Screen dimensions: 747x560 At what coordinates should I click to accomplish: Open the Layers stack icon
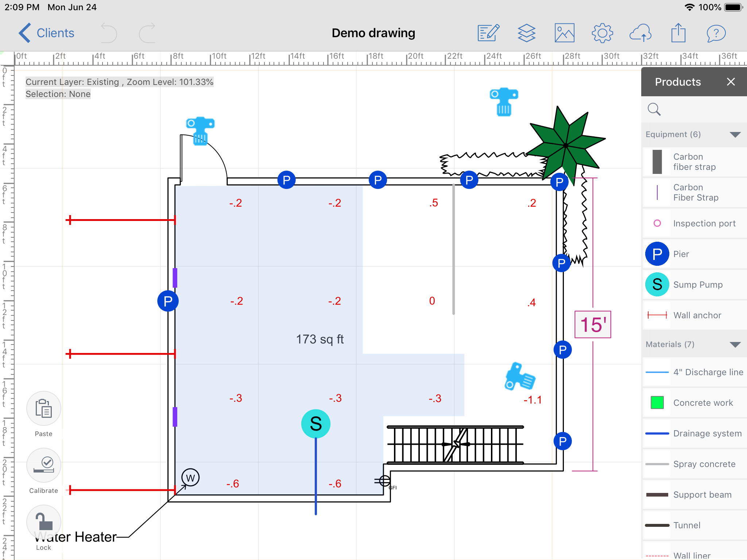point(526,33)
